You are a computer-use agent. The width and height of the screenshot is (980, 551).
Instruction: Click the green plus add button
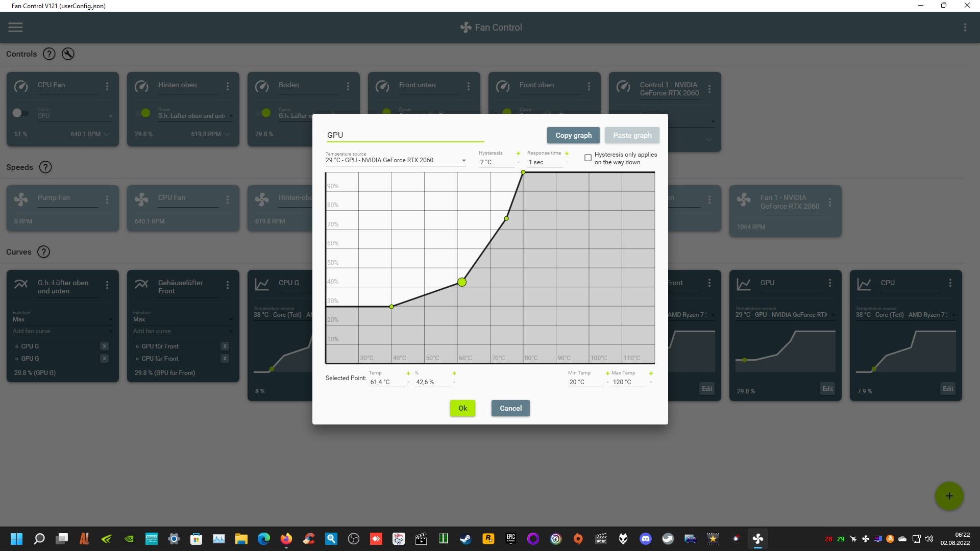click(949, 496)
